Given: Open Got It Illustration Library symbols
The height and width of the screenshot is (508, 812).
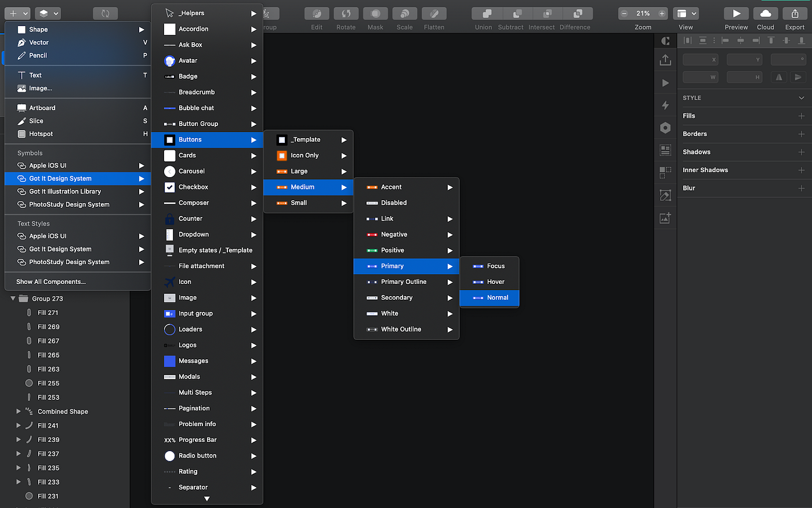Looking at the screenshot, I should tap(78, 192).
